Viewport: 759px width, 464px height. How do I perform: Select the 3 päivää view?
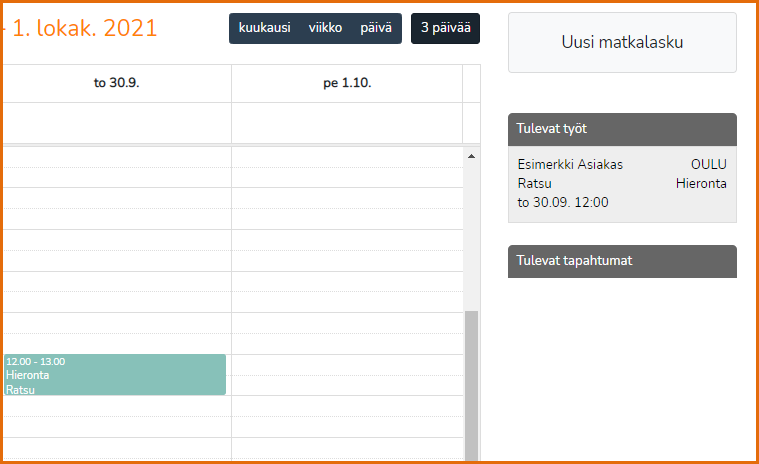(x=445, y=28)
